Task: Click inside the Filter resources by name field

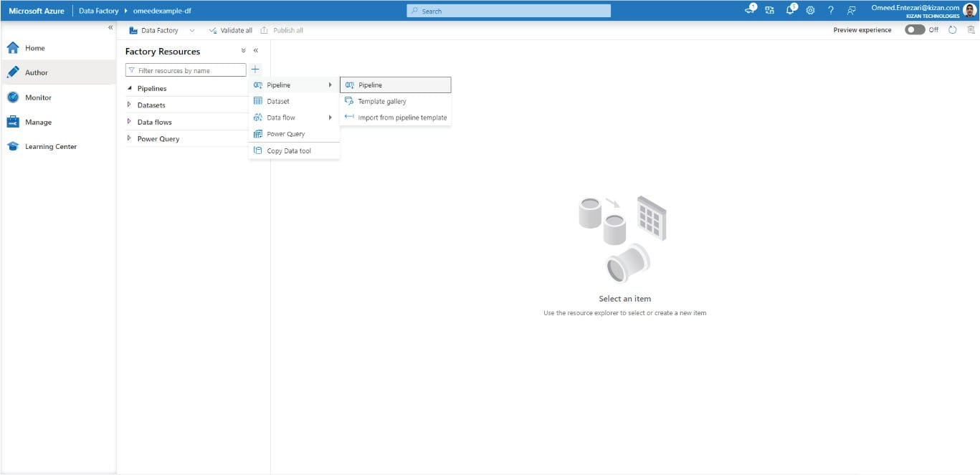Action: [186, 69]
